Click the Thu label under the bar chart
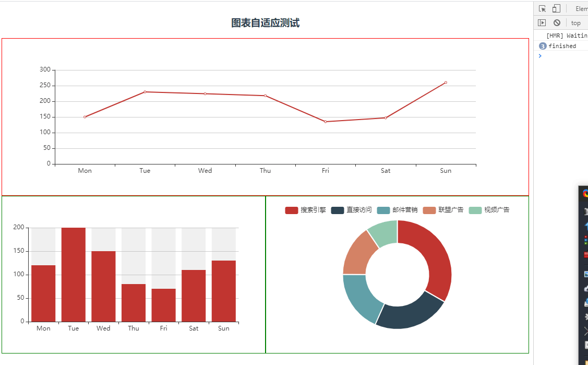The image size is (588, 365). 134,328
